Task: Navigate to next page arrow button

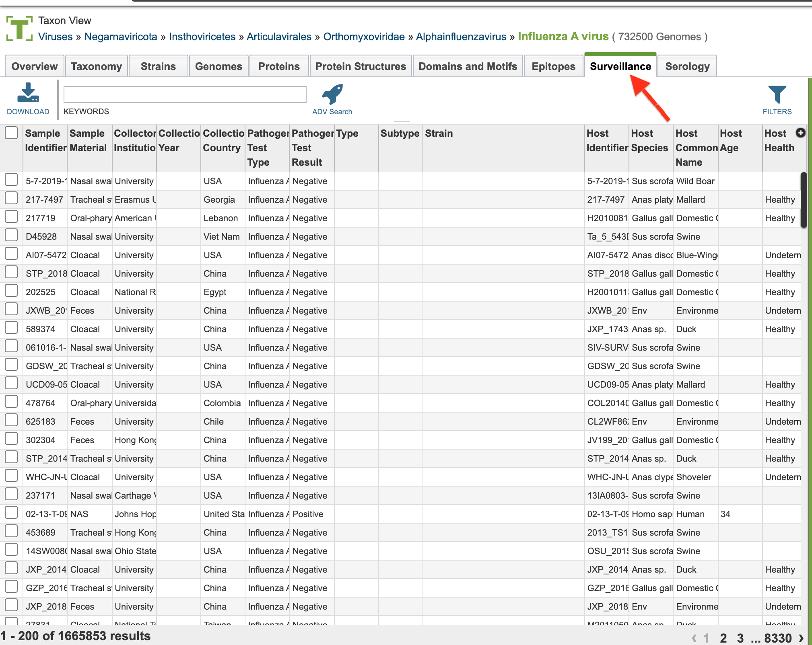Action: 803,637
